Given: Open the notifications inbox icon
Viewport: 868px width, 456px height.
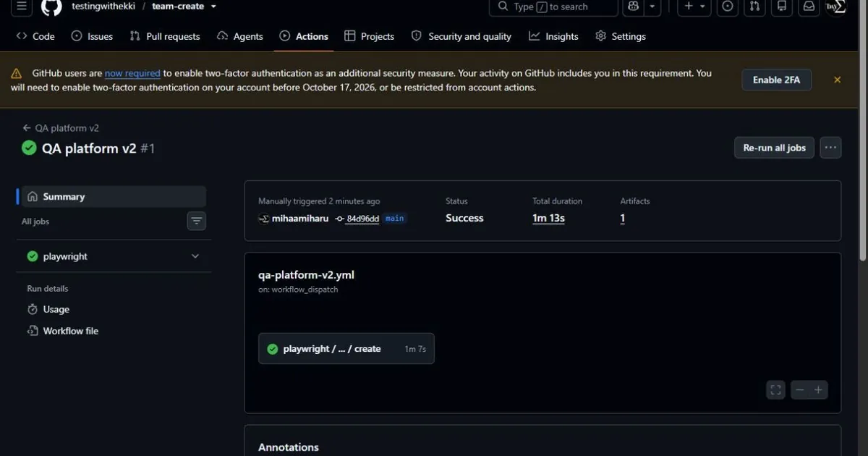Looking at the screenshot, I should [809, 7].
